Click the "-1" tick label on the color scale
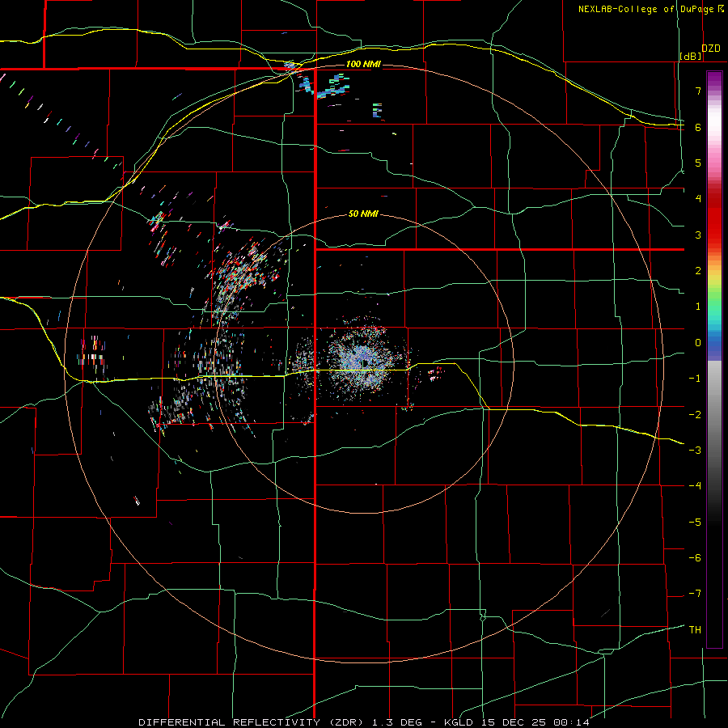Image resolution: width=728 pixels, height=728 pixels. coord(695,379)
